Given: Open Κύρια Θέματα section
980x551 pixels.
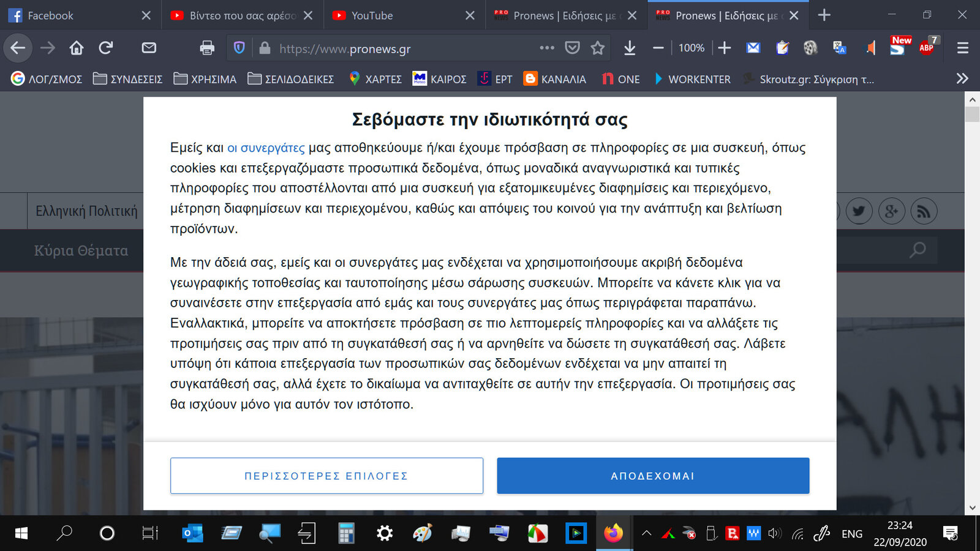Looking at the screenshot, I should (81, 250).
